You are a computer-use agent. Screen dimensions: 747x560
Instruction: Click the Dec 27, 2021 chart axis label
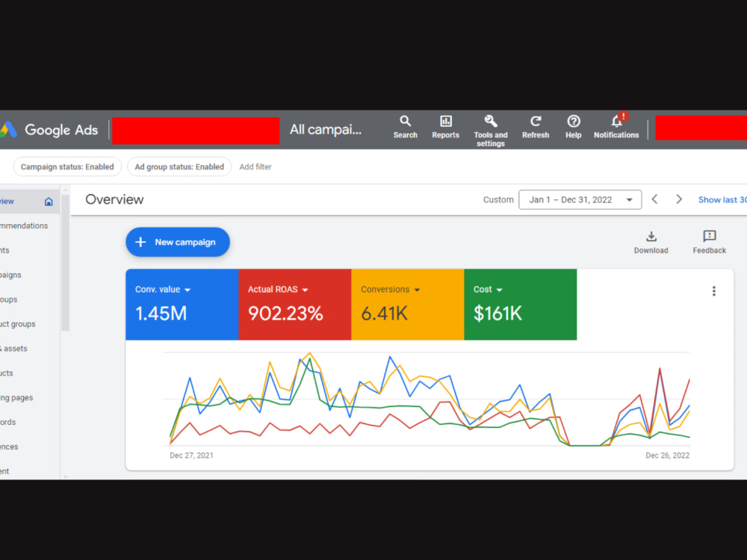tap(191, 455)
